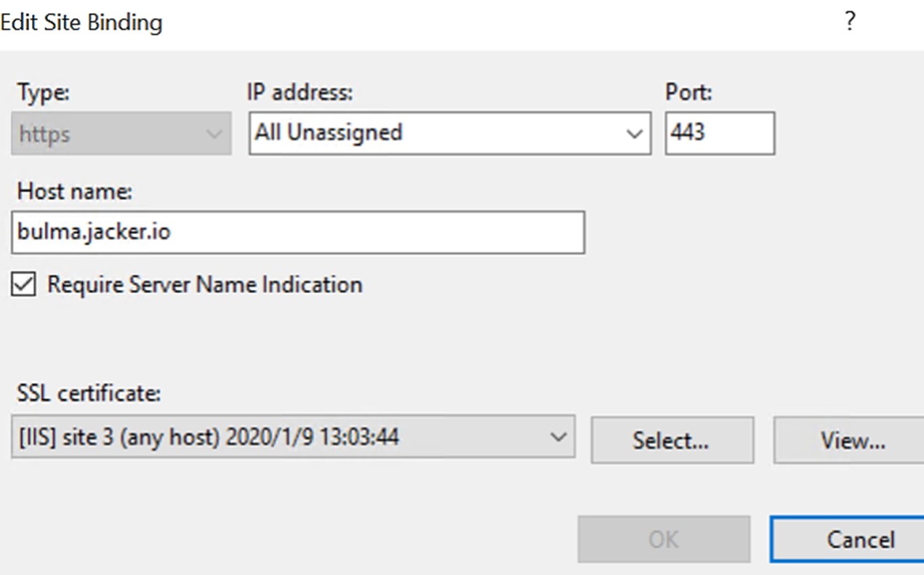Toggle the Require Server Name Indication checkbox
Image resolution: width=924 pixels, height=575 pixels.
coord(23,284)
